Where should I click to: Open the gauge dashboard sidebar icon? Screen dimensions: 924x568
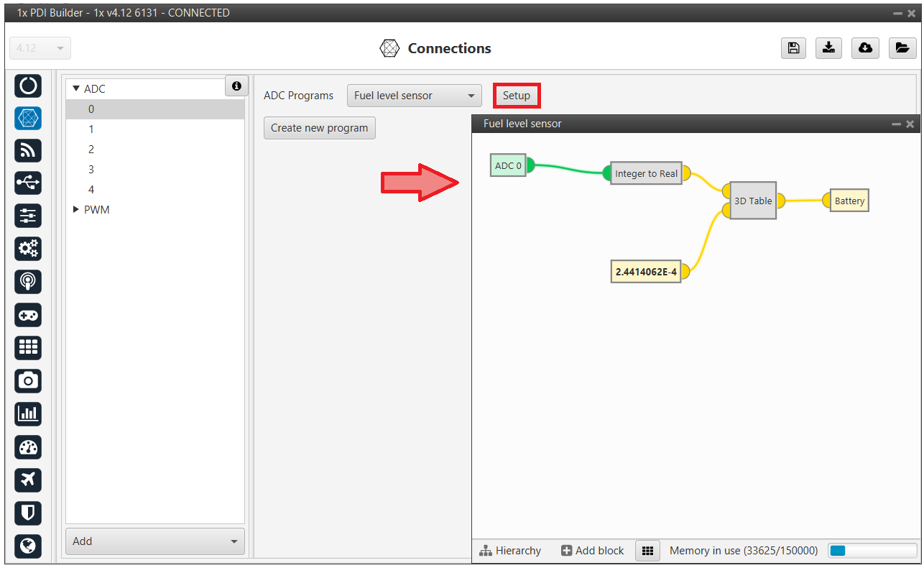pos(28,447)
